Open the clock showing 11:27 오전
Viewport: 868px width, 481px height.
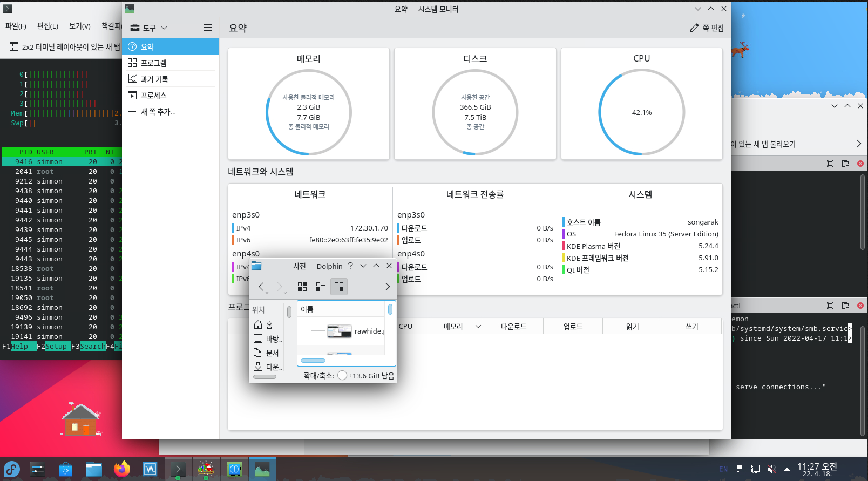coord(817,469)
